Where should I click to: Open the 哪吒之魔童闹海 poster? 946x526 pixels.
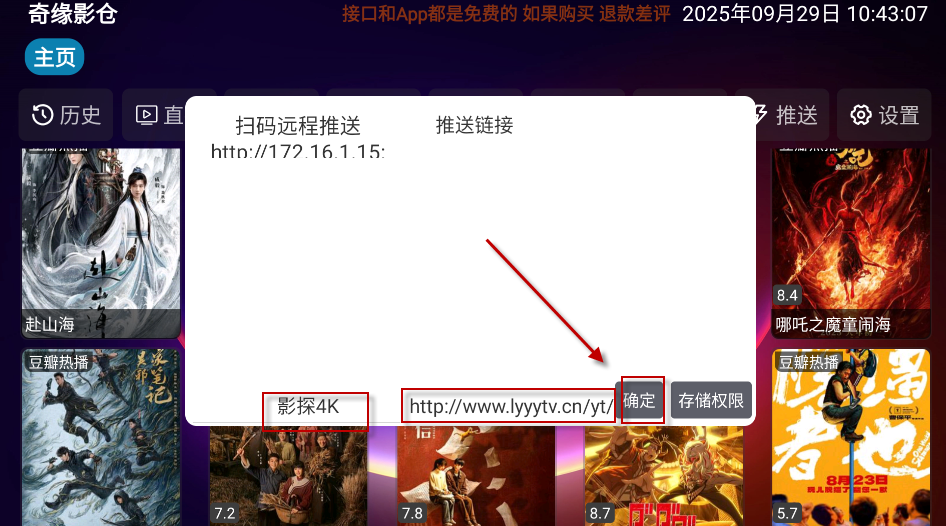click(851, 244)
